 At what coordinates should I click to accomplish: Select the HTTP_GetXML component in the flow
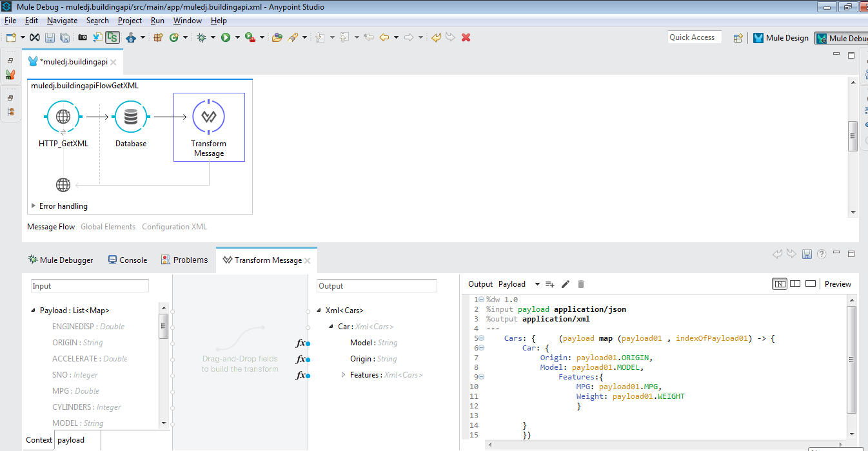tap(63, 117)
